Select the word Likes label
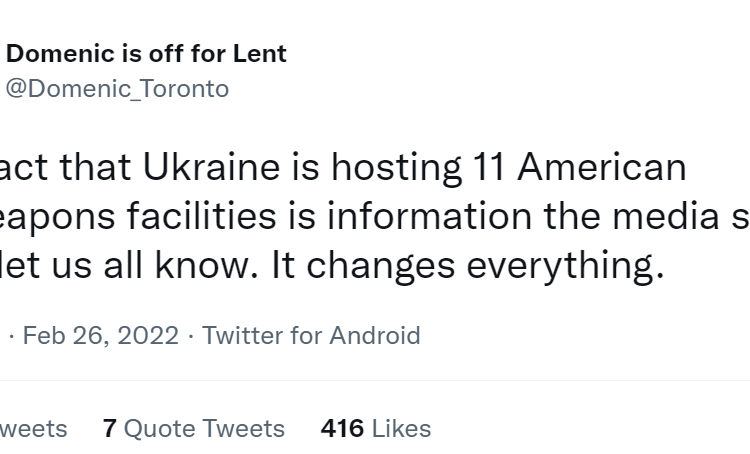 tap(402, 428)
